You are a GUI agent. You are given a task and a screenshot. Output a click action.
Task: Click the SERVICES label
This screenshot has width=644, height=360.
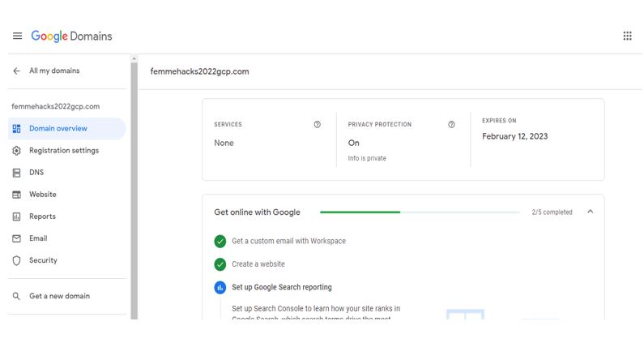[x=228, y=125]
